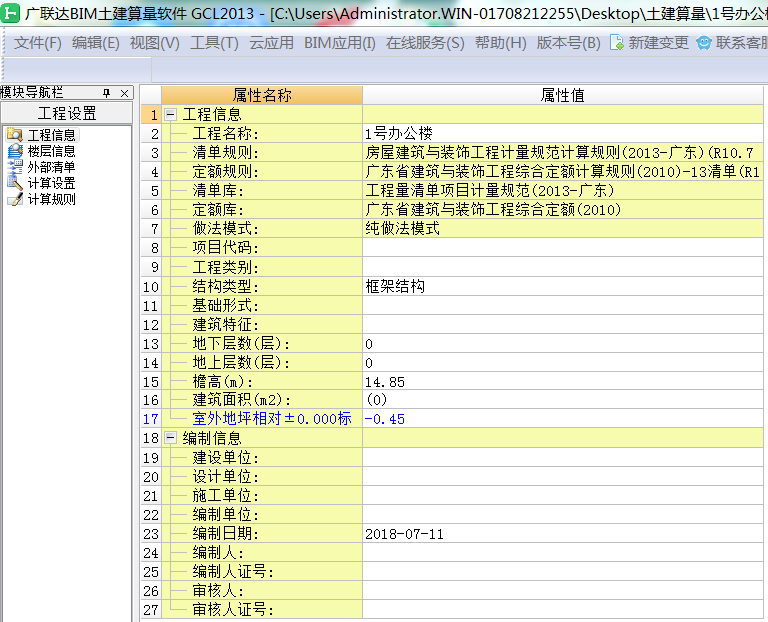
Task: Open the 编辑(E) menu
Action: coord(96,43)
